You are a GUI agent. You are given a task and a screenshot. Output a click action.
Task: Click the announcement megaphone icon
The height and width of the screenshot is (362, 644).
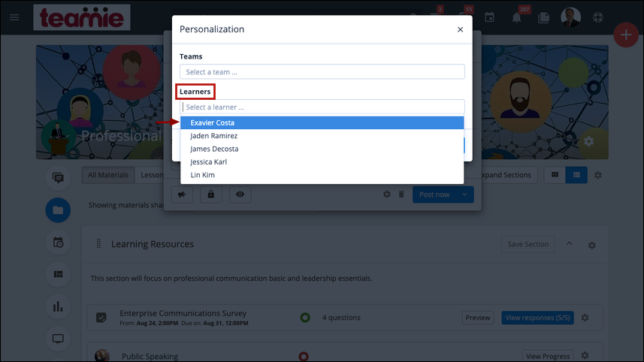point(182,195)
